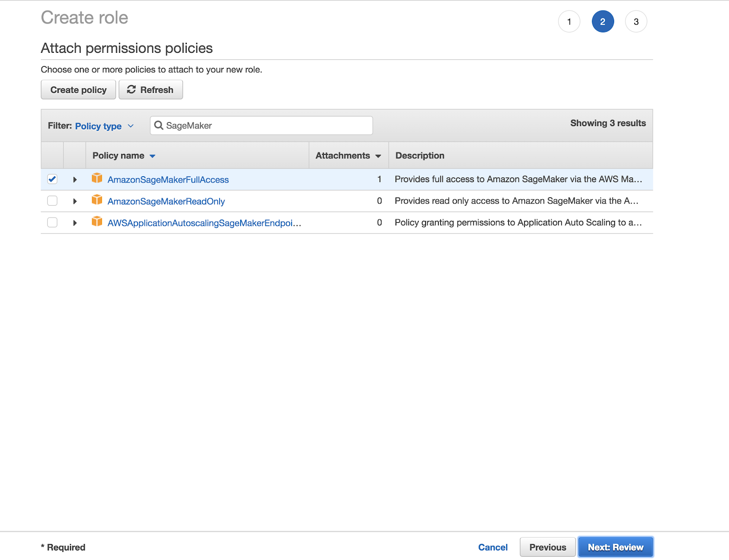
Task: Click the current step 2 indicator
Action: pyautogui.click(x=602, y=22)
